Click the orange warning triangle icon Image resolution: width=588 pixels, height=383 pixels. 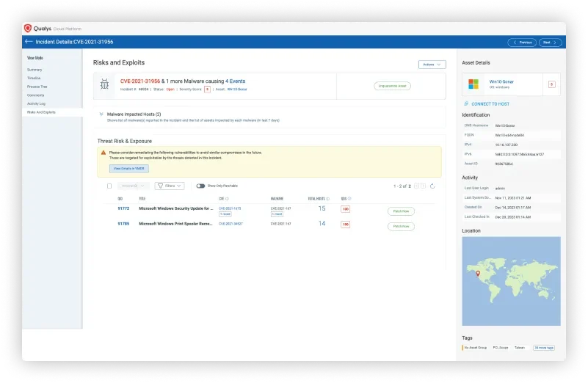pos(103,153)
